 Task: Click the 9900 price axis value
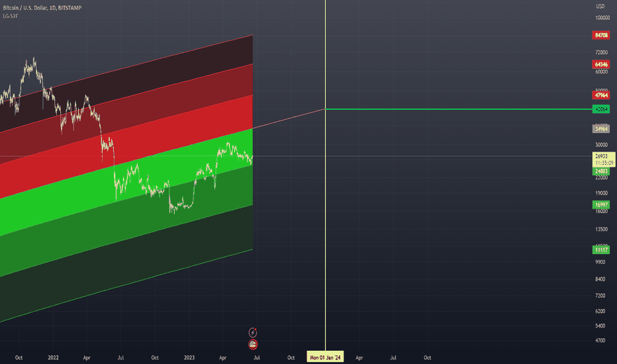point(600,262)
